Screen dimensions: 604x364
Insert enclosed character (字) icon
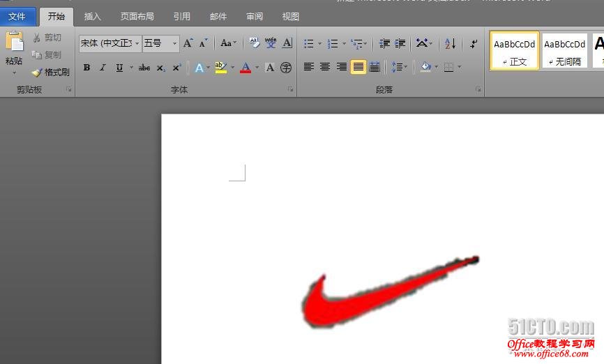pos(286,68)
